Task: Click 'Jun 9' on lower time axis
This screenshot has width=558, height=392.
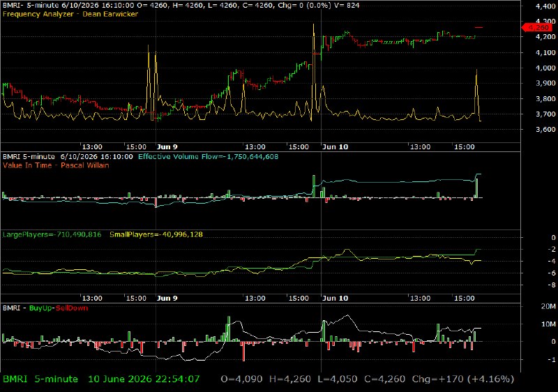Action: (167, 298)
